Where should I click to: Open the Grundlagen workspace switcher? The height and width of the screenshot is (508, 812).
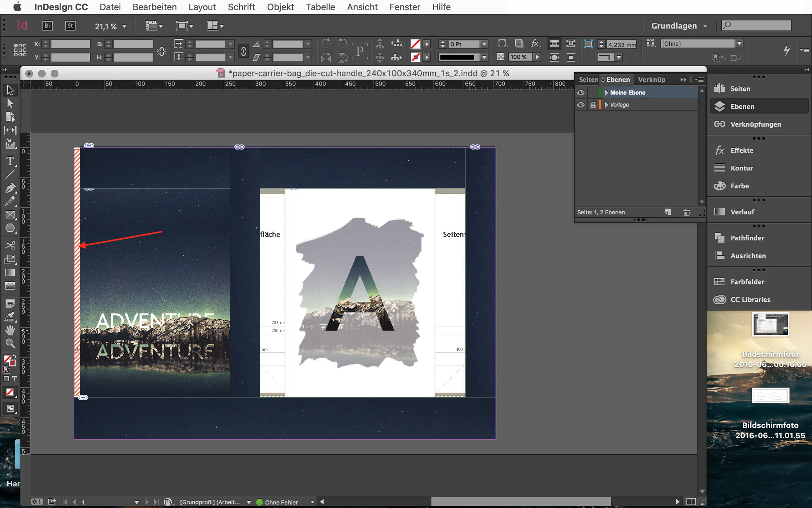point(679,26)
